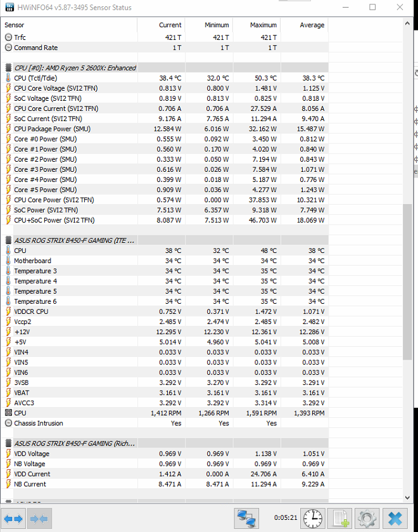Click the 37.853 W maximum CPU Core Power value
This screenshot has height=532, width=418.
coord(263,200)
